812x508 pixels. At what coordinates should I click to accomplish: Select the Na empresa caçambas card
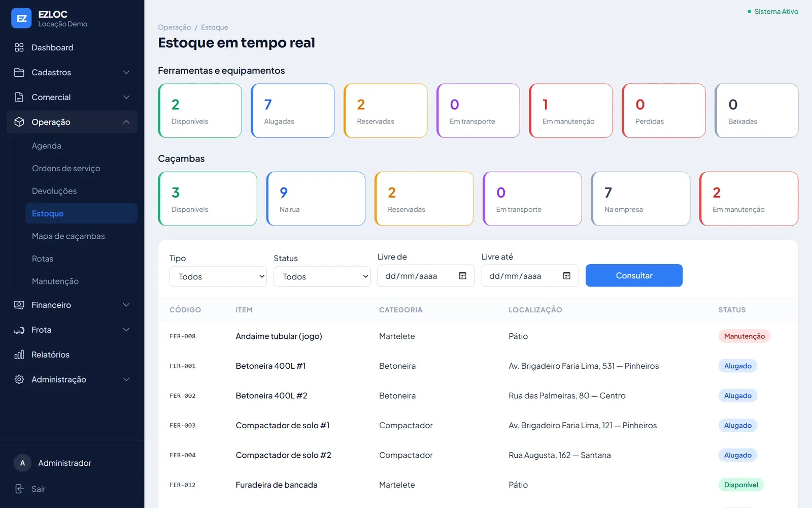pyautogui.click(x=640, y=199)
